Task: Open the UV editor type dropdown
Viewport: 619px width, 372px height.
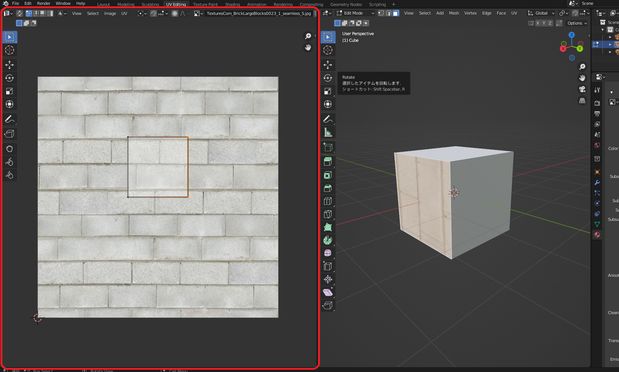Action: point(8,13)
